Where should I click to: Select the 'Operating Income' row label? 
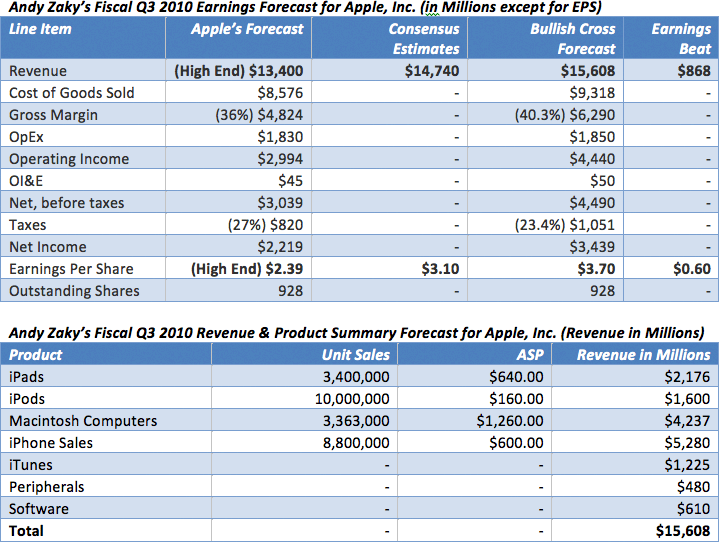69,159
